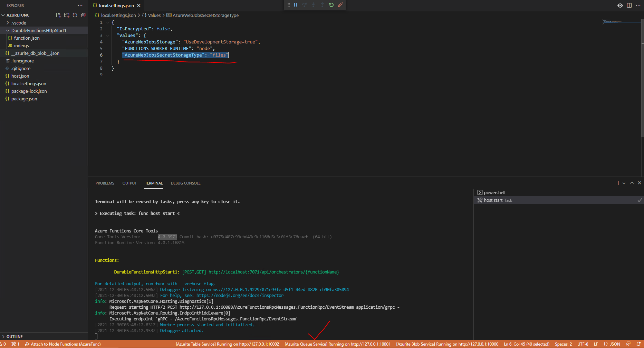Viewport: 644px width, 348px height.
Task: Open changes preview eye icon
Action: tap(620, 6)
